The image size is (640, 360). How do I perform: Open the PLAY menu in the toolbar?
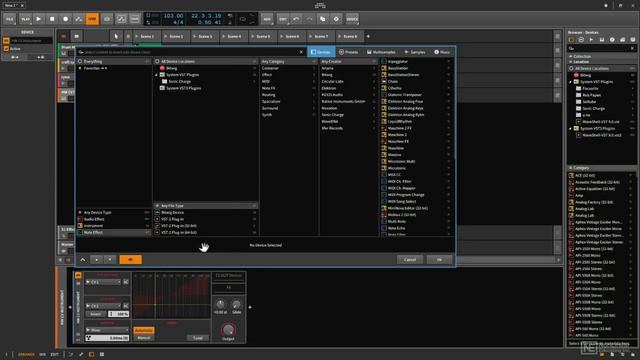point(25,19)
